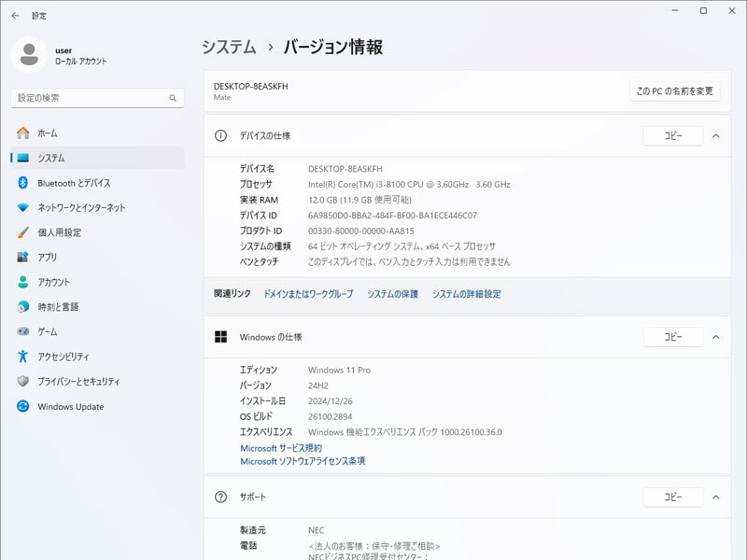Open システムの詳細設定 link
The height and width of the screenshot is (560, 747).
point(466,294)
